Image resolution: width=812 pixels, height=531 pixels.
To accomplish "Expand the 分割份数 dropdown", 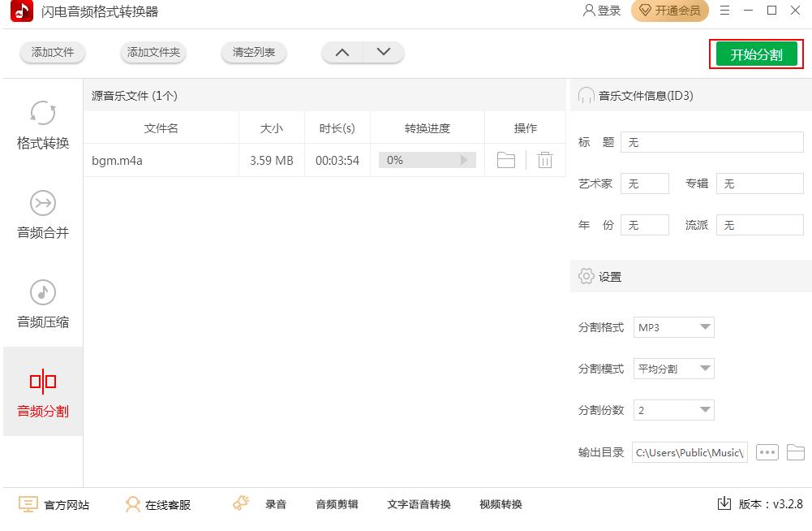I will [x=705, y=410].
